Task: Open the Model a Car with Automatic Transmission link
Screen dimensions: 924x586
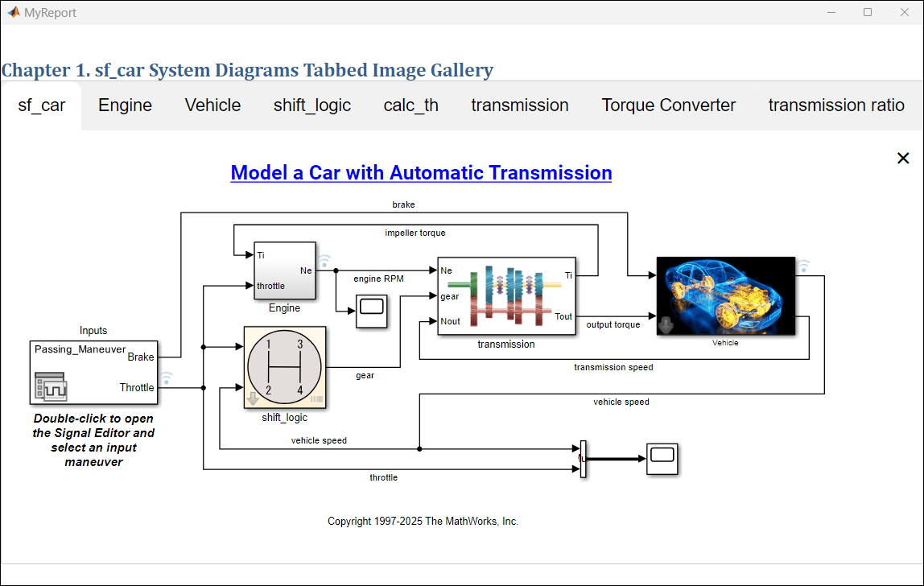Action: click(x=421, y=172)
